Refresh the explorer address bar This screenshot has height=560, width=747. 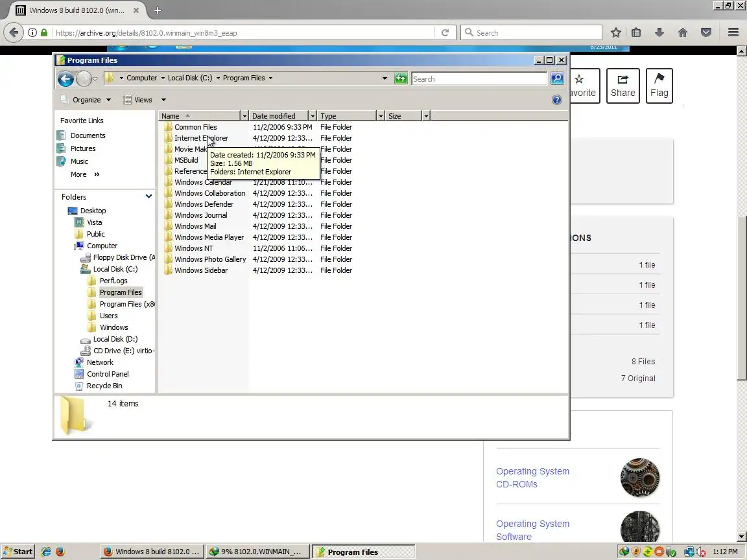tap(401, 78)
